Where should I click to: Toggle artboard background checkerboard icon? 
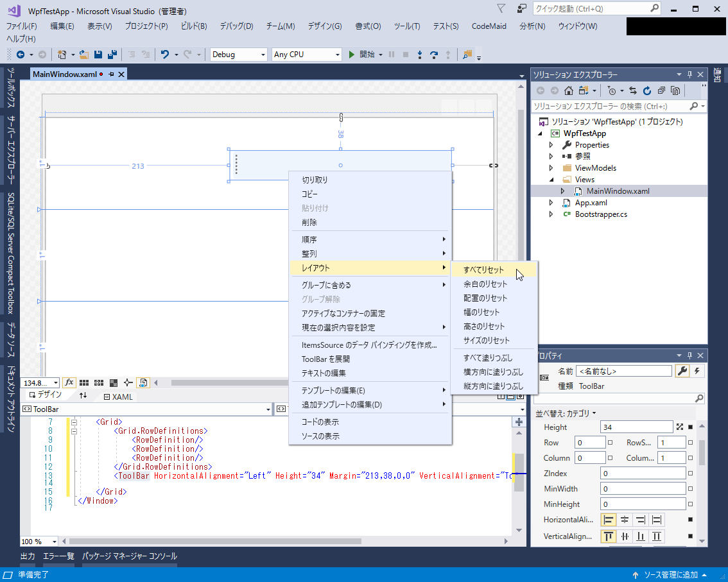tap(113, 383)
